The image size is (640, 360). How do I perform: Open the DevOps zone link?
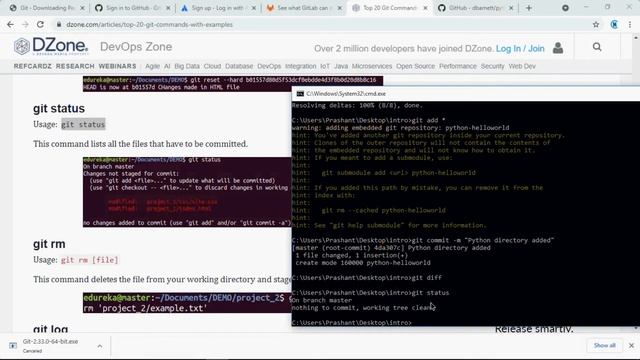pyautogui.click(x=269, y=66)
